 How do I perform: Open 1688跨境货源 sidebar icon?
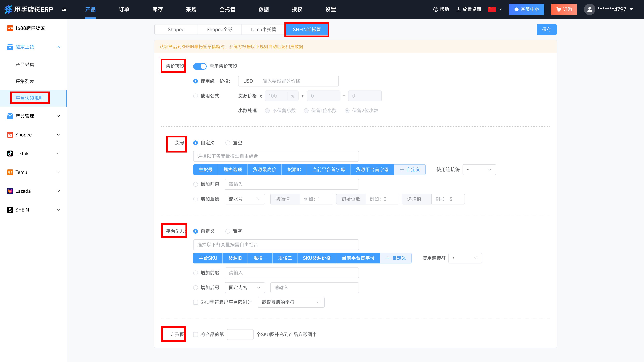[x=10, y=28]
